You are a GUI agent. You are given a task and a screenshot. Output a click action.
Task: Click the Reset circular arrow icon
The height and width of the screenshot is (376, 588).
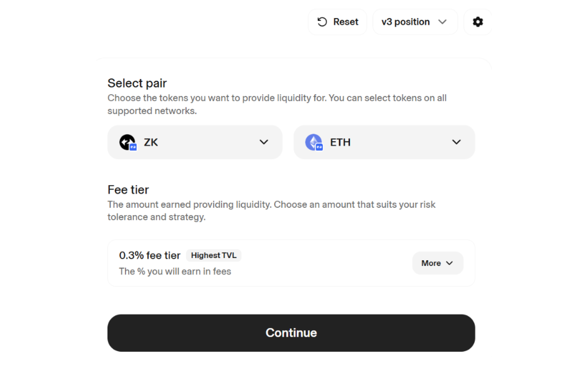point(323,22)
